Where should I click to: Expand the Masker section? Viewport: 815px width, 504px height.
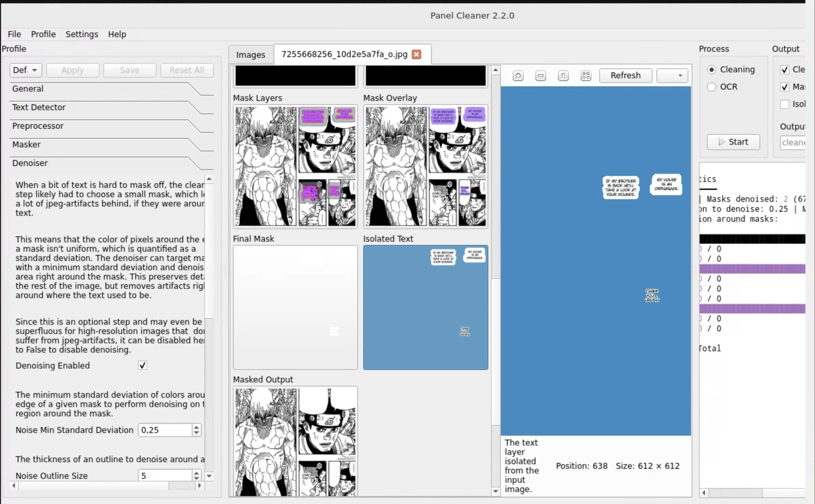coord(26,145)
